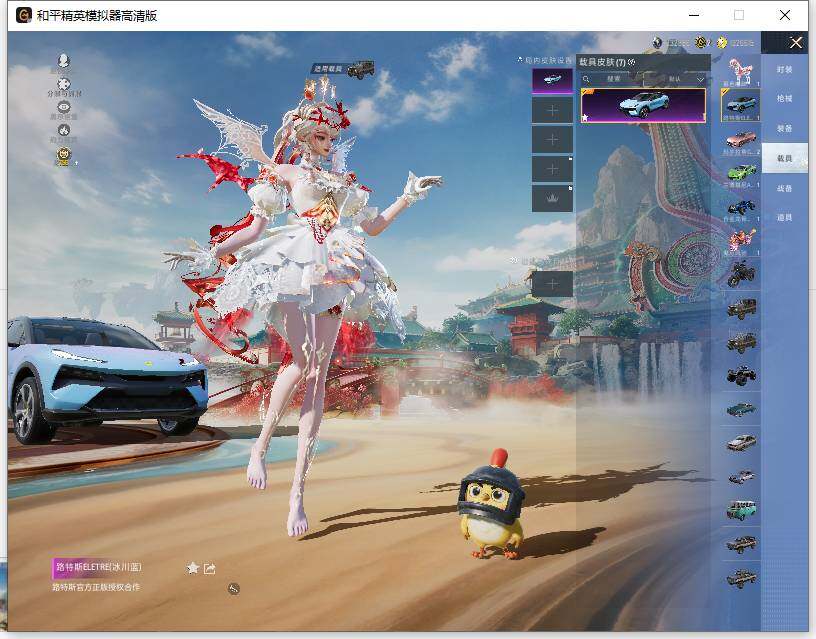Click the crown slot icon below the plus slots

click(x=551, y=199)
